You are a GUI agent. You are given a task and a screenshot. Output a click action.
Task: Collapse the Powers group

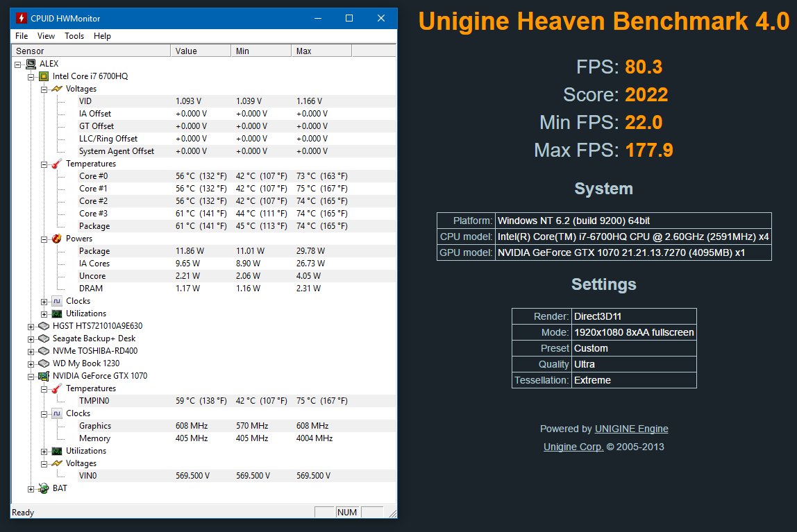tap(44, 239)
